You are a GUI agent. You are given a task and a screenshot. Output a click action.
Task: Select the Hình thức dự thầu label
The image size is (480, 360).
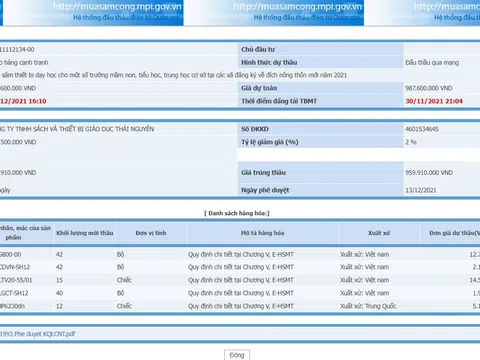[269, 62]
